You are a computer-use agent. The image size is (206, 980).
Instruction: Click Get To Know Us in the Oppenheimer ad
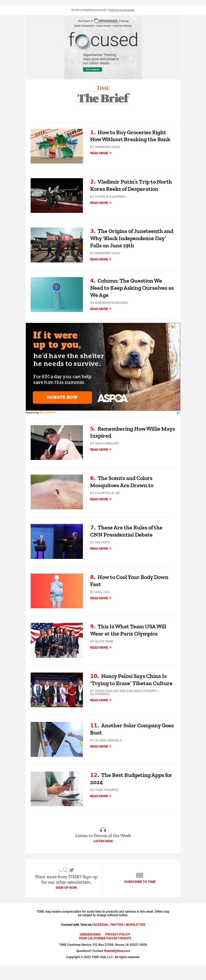(x=92, y=70)
